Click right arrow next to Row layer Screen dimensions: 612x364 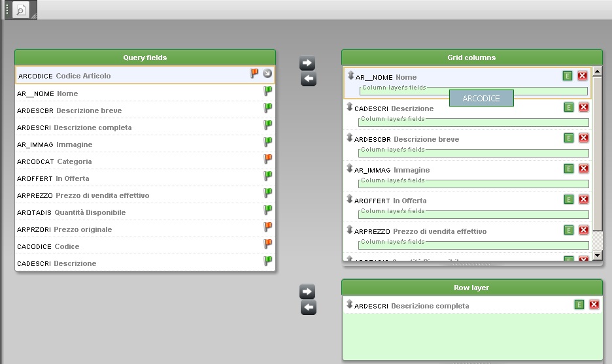click(307, 291)
